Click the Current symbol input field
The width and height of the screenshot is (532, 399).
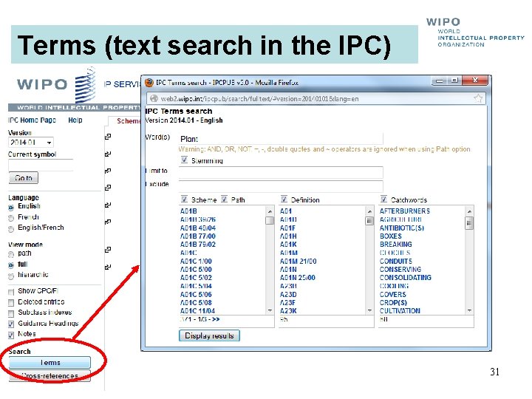[x=41, y=166]
